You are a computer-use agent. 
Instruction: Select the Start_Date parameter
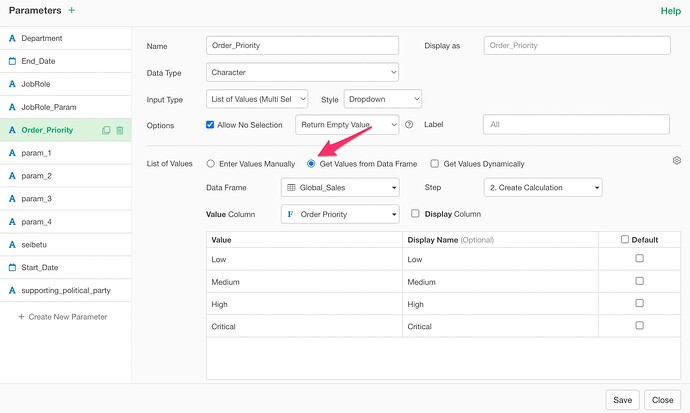click(66, 267)
